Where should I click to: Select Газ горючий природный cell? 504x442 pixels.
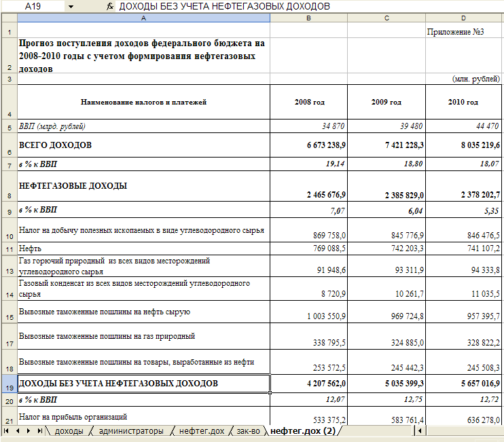pyautogui.click(x=144, y=266)
